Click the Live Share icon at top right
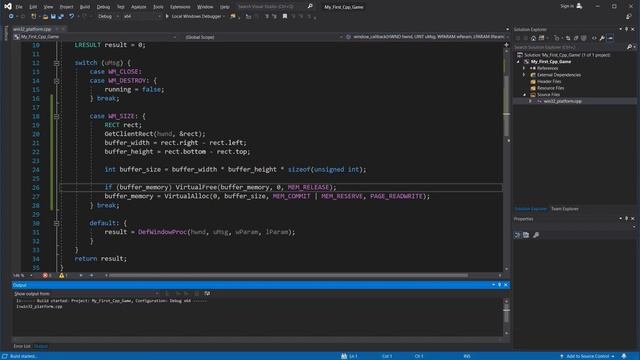 coord(629,16)
